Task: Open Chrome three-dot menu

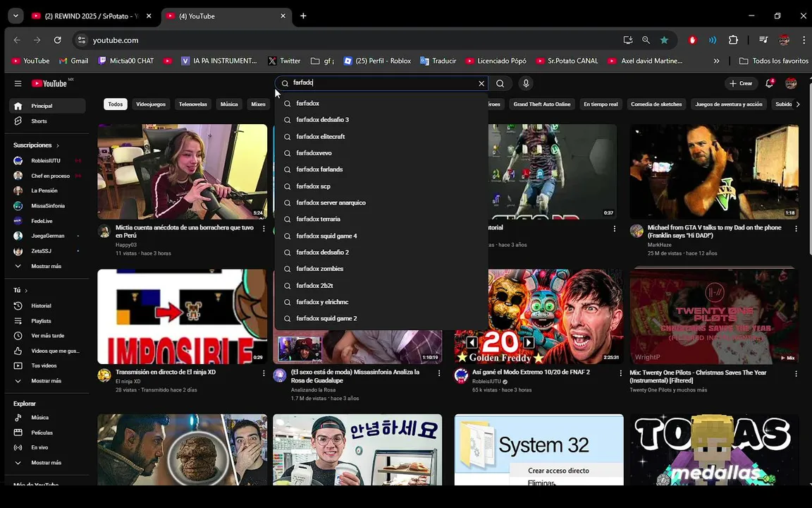Action: click(x=804, y=40)
